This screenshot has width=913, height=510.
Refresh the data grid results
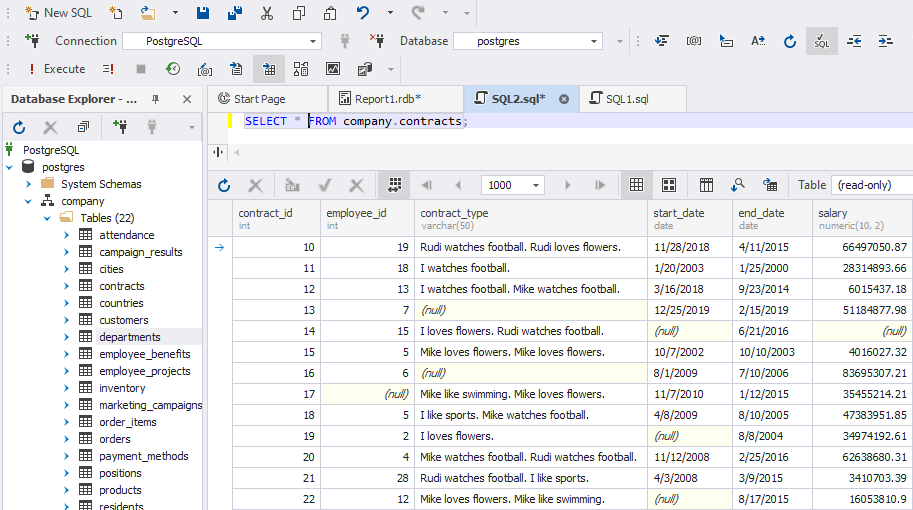point(224,185)
